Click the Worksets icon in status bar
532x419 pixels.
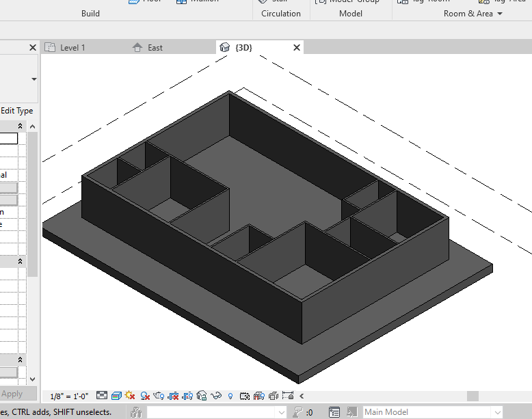136,412
